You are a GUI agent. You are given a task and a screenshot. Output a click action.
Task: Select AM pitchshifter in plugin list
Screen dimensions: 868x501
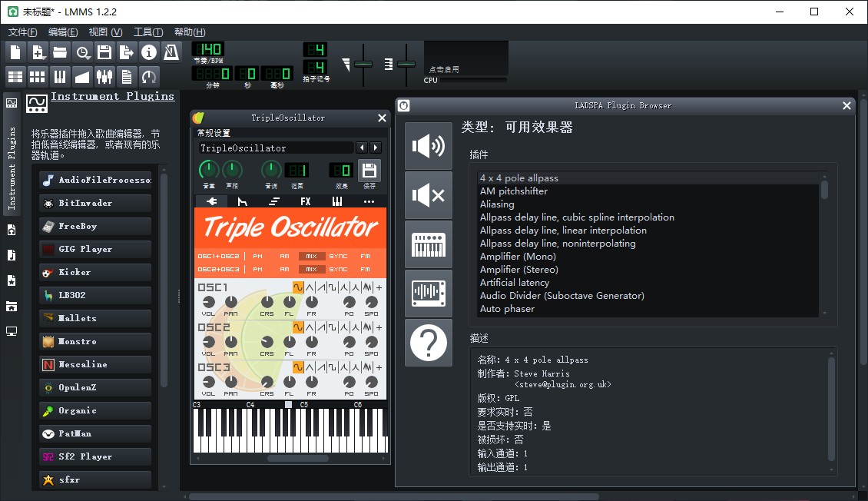pos(648,191)
